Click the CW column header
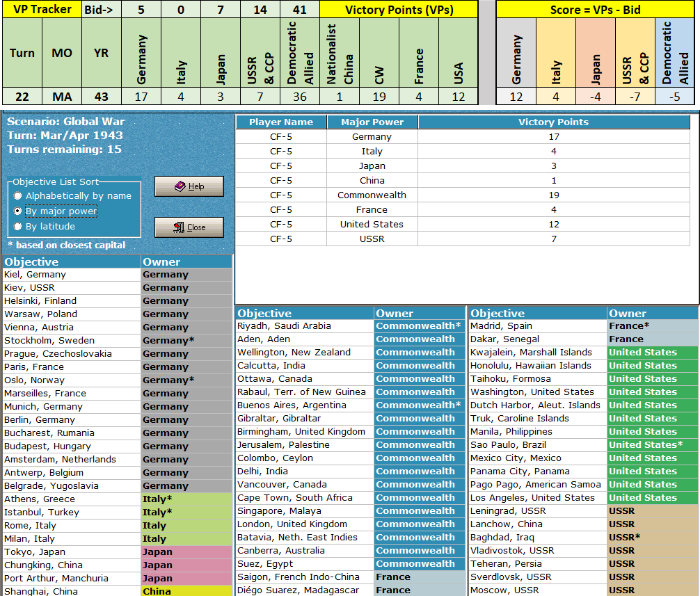700x596 pixels. [x=379, y=53]
